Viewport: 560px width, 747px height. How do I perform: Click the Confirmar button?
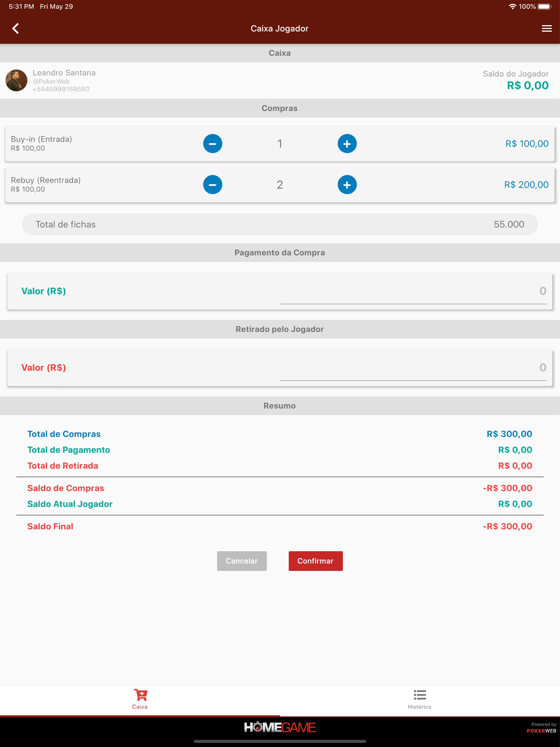(x=316, y=561)
